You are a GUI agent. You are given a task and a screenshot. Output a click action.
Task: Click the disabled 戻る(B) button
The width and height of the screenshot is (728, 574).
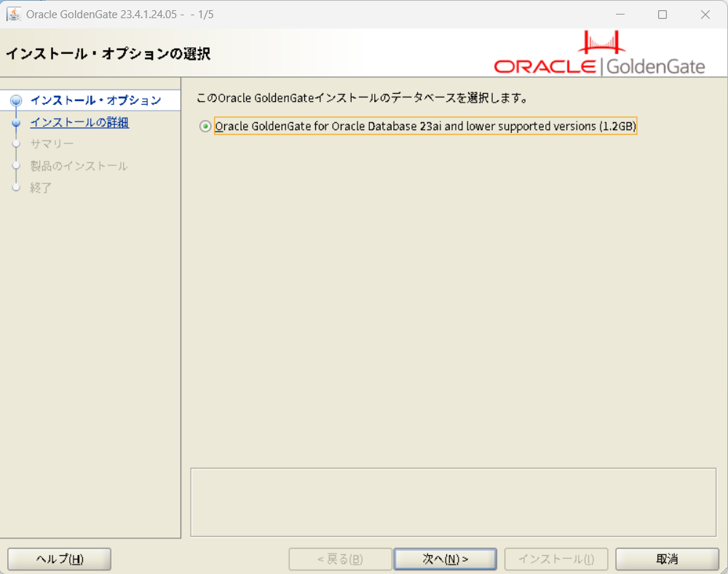[x=340, y=559]
